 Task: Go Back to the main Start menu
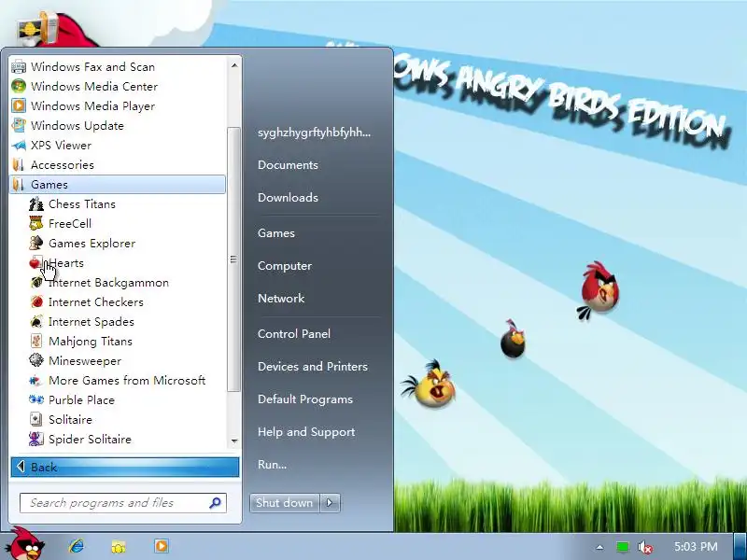125,468
